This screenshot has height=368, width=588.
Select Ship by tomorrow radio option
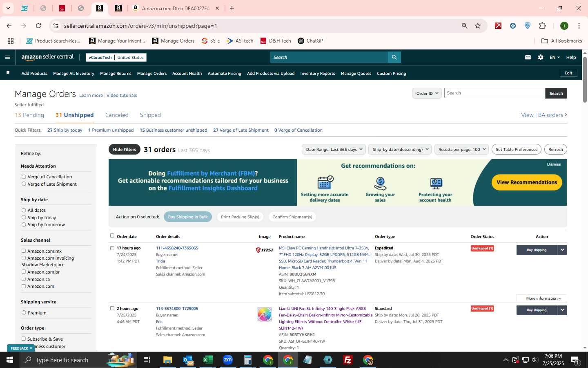24,224
